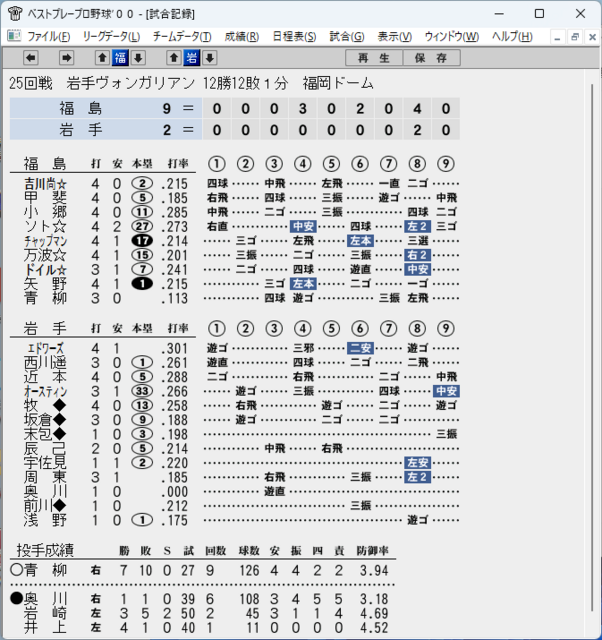Open the 試合(G) menu

click(347, 37)
